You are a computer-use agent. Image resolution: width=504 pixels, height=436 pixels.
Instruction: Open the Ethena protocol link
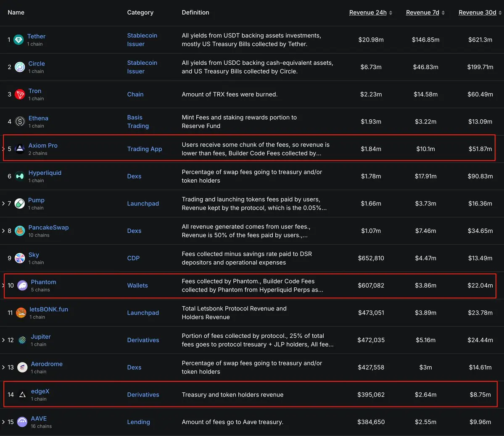tap(38, 118)
